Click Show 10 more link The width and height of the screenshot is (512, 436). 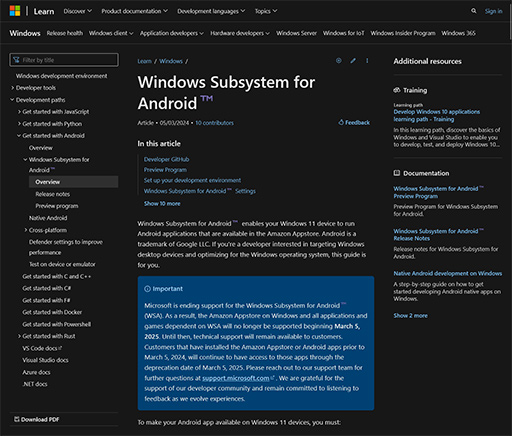point(162,204)
